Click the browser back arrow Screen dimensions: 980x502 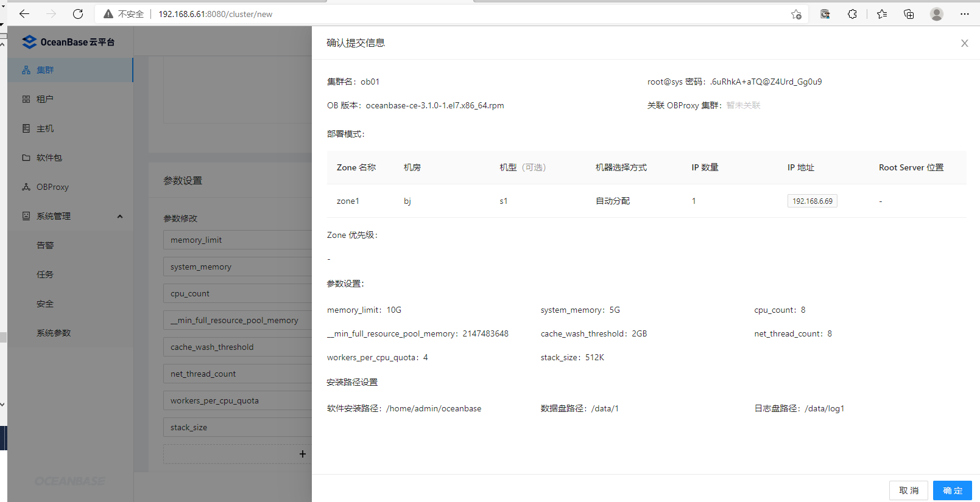tap(24, 14)
